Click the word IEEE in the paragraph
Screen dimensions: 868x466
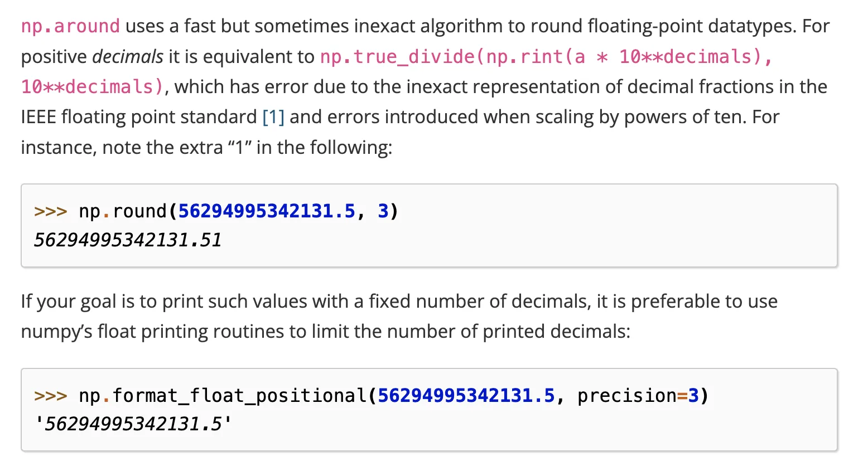38,117
